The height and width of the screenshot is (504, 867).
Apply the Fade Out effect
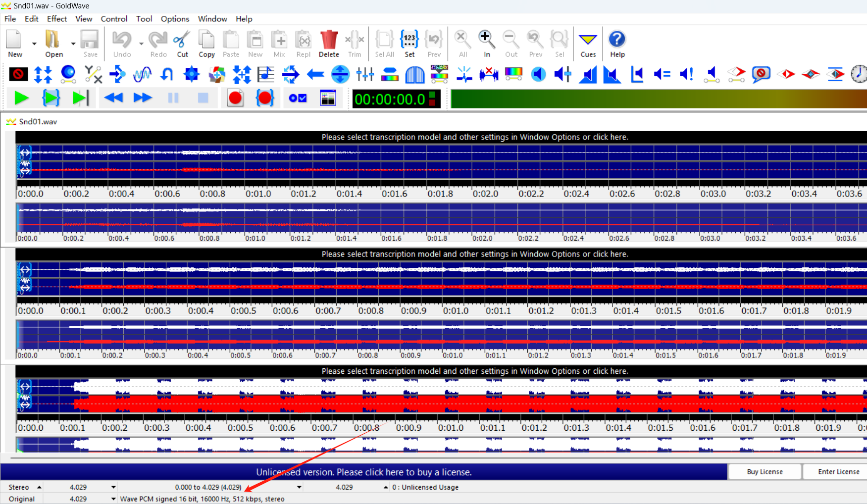coord(612,74)
